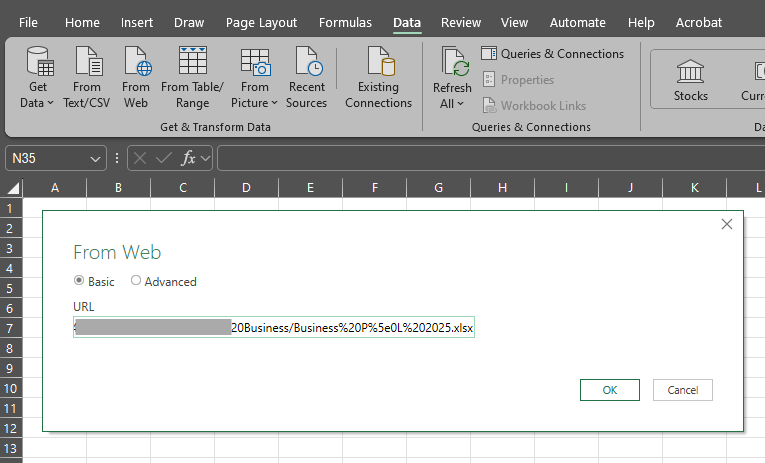This screenshot has width=765, height=463.
Task: Click the formula bar enter checkmark
Action: tap(163, 158)
